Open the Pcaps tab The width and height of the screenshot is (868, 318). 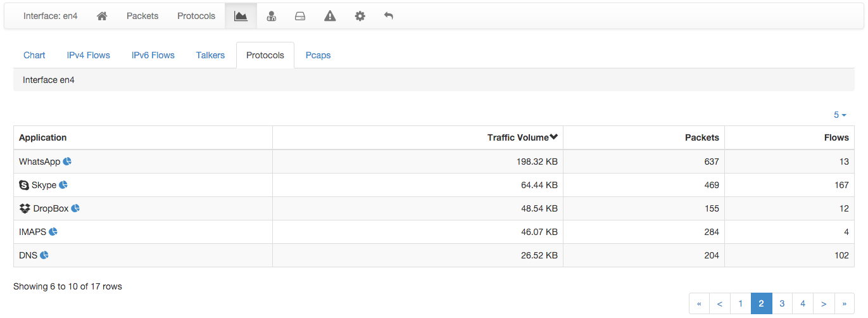pos(318,55)
